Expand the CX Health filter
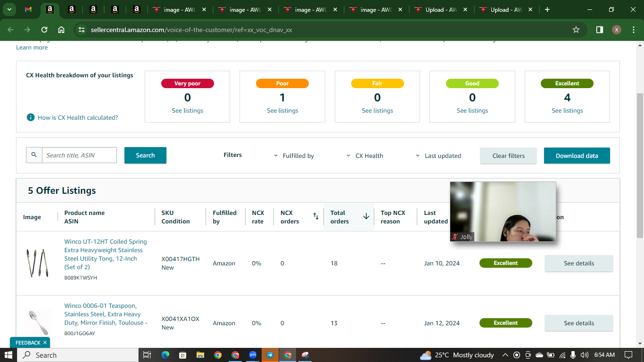 click(x=365, y=156)
